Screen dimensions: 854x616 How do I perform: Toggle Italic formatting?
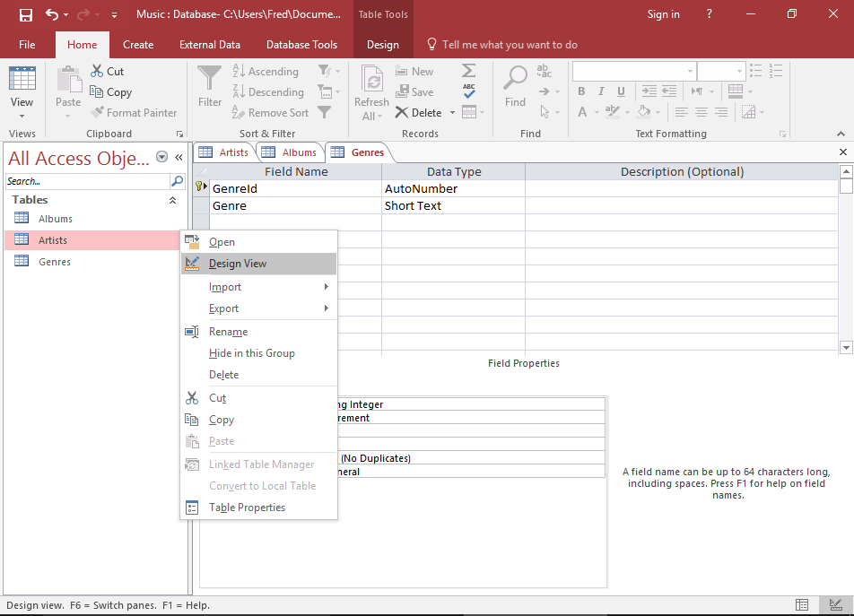tap(601, 91)
